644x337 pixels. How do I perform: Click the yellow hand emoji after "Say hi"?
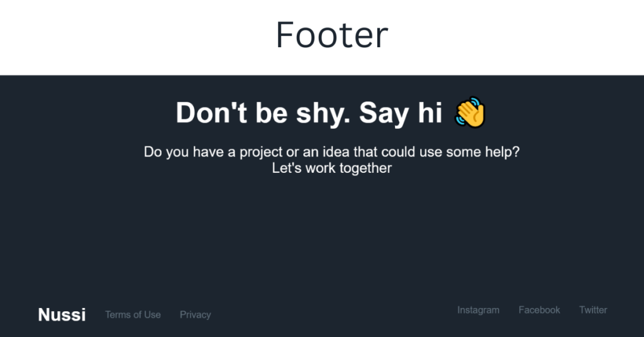pos(470,112)
